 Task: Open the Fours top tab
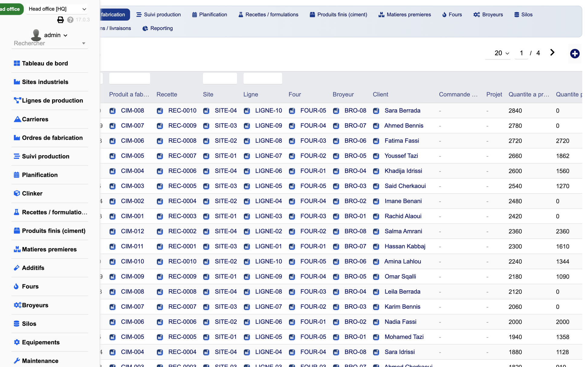click(452, 14)
